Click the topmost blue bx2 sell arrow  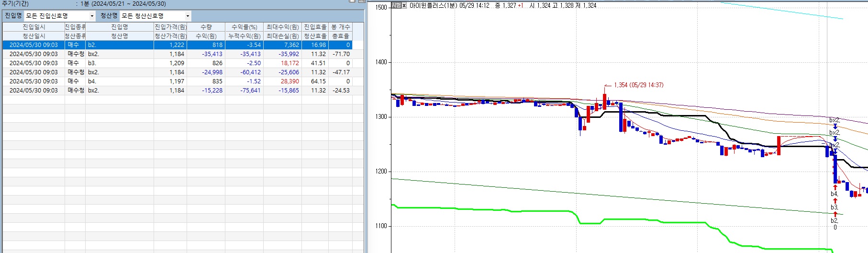point(835,126)
